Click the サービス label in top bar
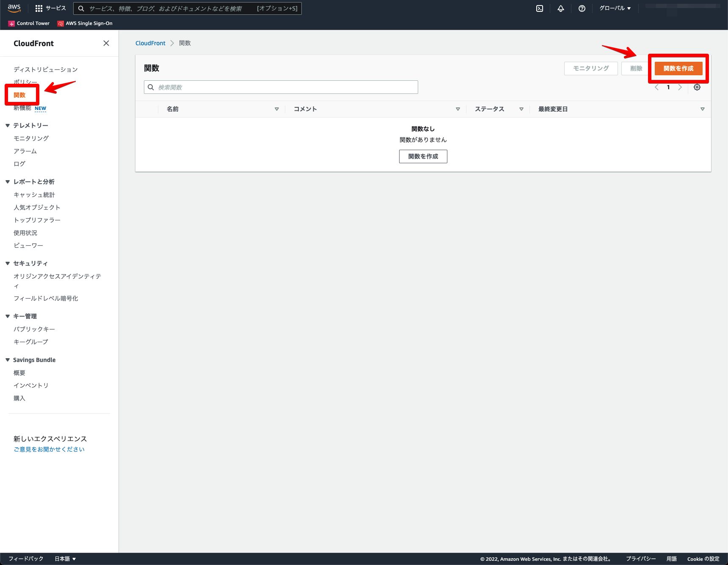 (56, 8)
